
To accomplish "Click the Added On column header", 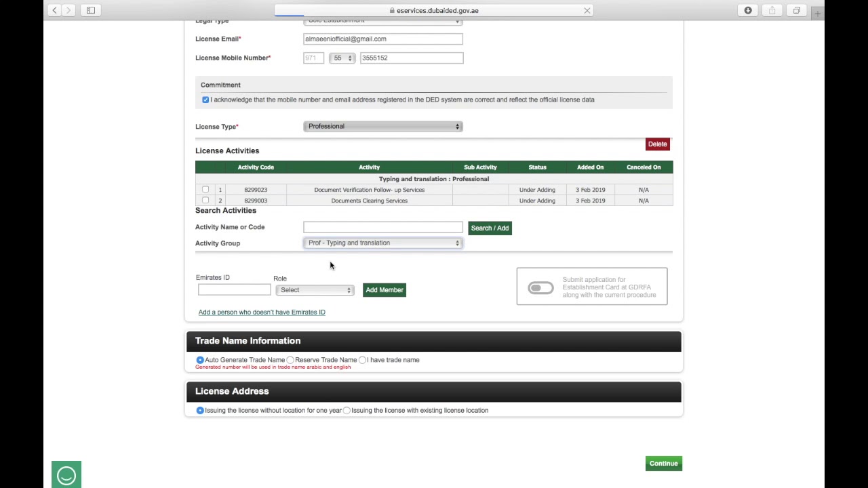I will click(x=590, y=167).
